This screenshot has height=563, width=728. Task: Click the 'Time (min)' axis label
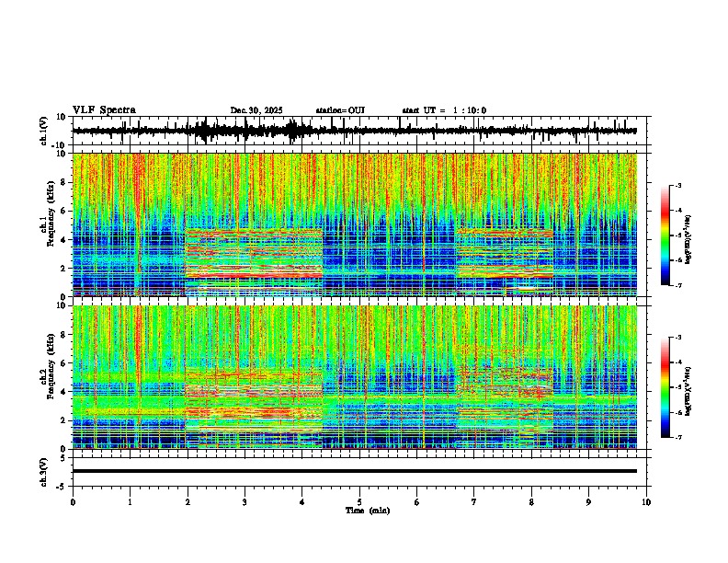coord(368,511)
